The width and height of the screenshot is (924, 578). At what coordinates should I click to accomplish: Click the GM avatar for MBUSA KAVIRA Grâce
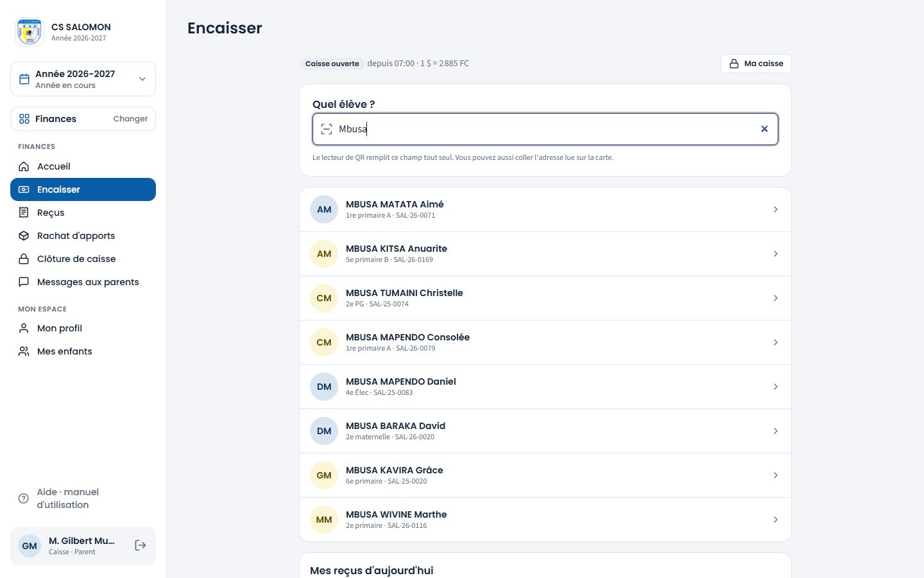[x=324, y=475]
